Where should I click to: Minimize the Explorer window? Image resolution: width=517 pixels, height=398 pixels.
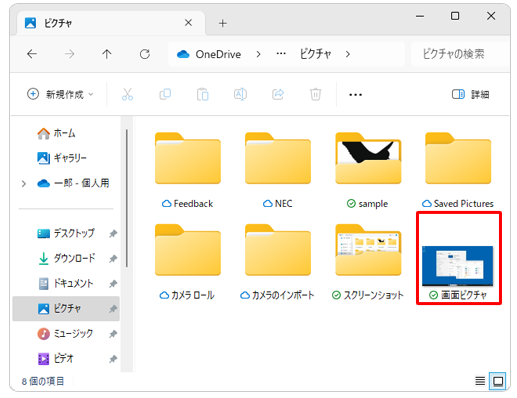click(x=420, y=16)
